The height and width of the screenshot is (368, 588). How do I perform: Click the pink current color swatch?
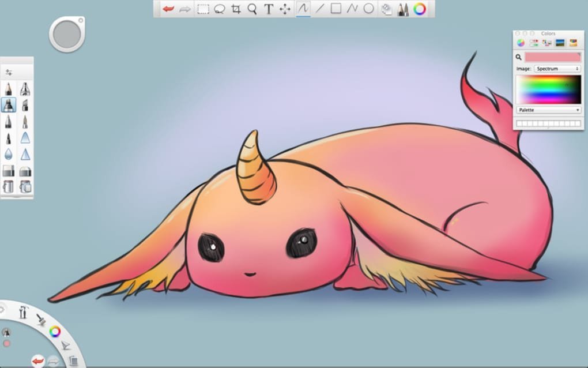click(552, 57)
